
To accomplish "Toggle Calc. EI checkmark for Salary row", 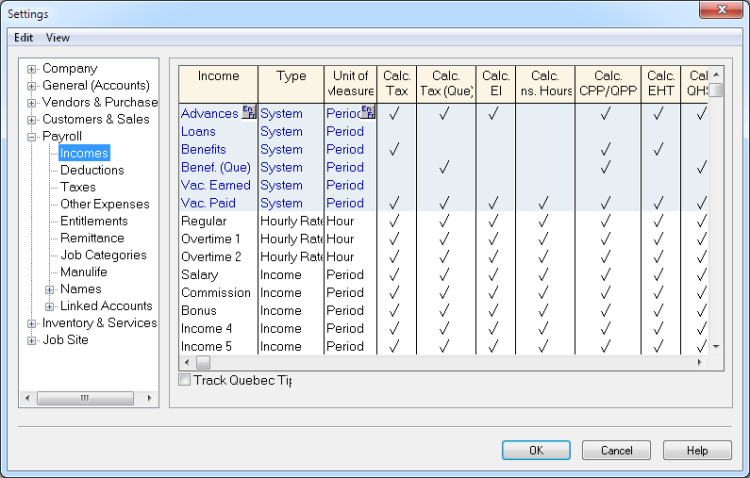I will (x=494, y=275).
